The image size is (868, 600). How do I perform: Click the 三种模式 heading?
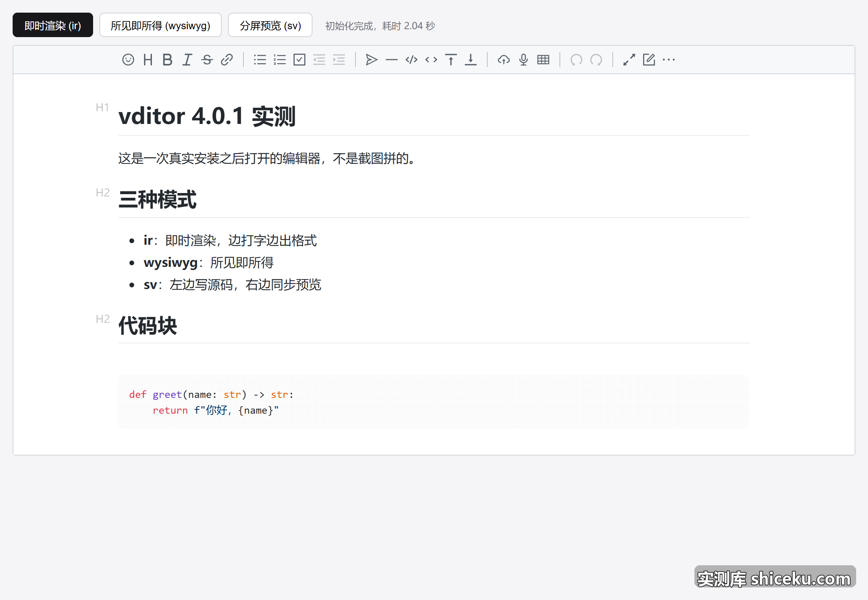point(157,199)
